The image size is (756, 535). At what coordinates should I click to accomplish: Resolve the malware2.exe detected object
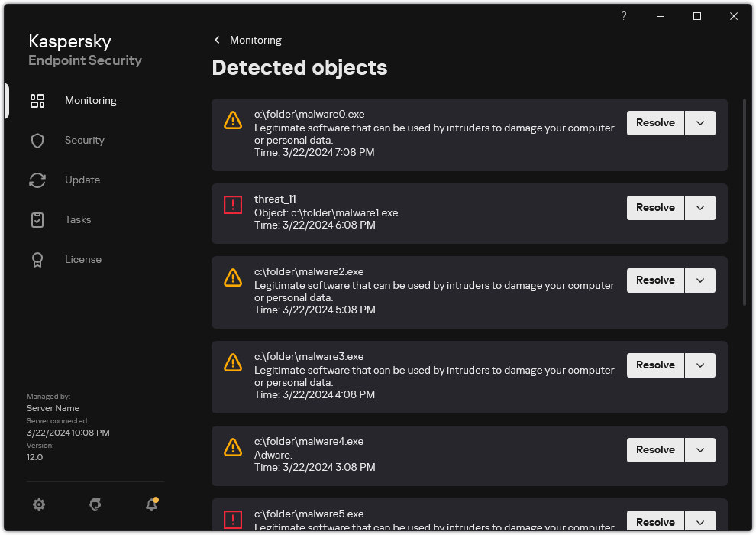(654, 280)
